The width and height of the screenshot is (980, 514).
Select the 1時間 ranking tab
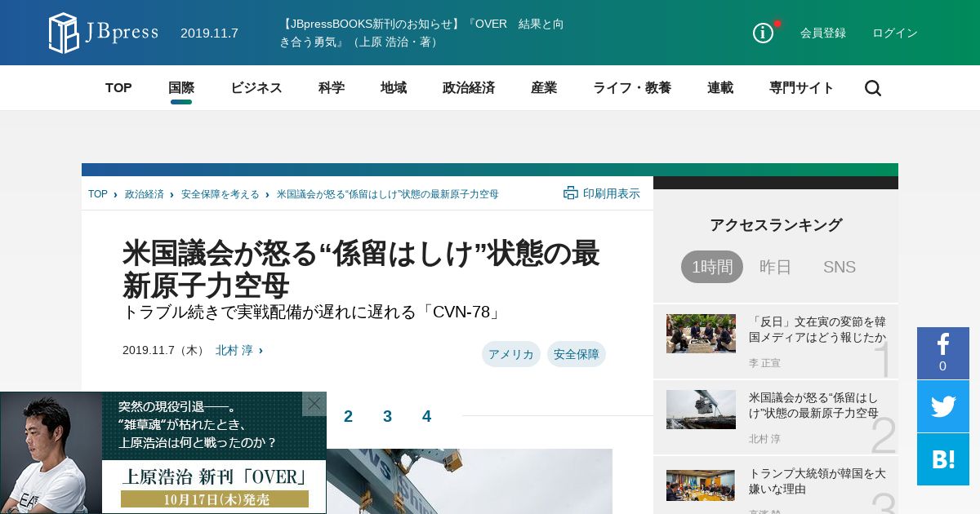[x=712, y=267]
